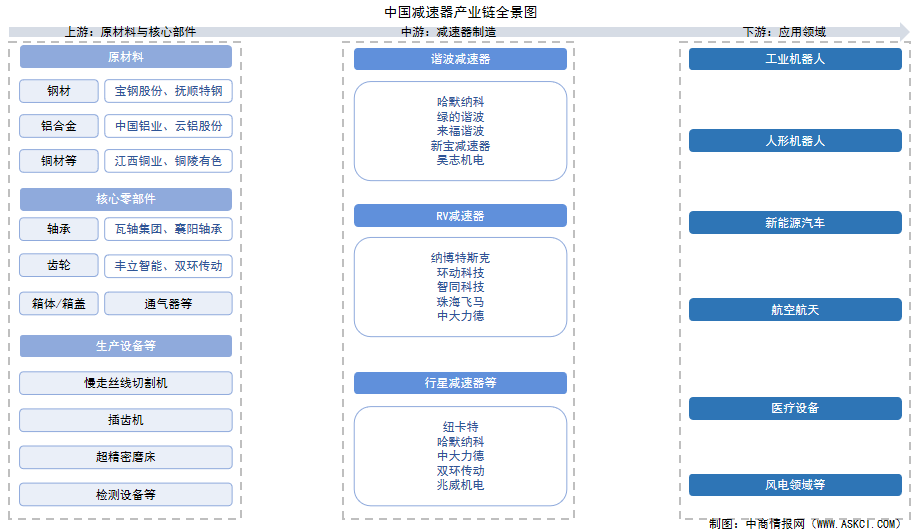
Task: Select the 人形机器人 application box
Action: pyautogui.click(x=795, y=141)
